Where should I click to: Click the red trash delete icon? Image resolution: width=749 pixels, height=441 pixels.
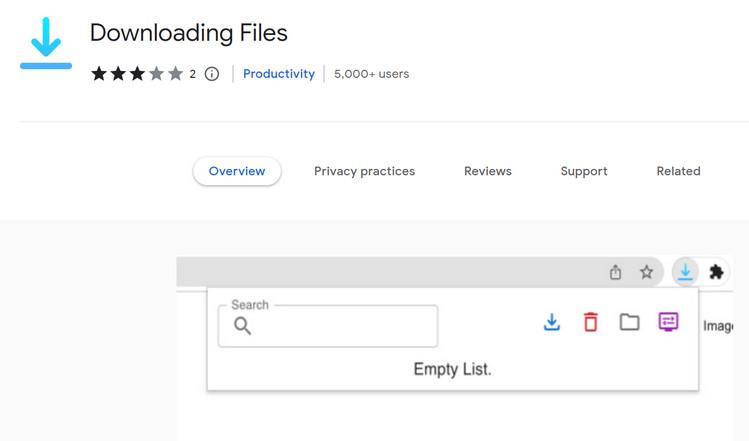tap(590, 322)
